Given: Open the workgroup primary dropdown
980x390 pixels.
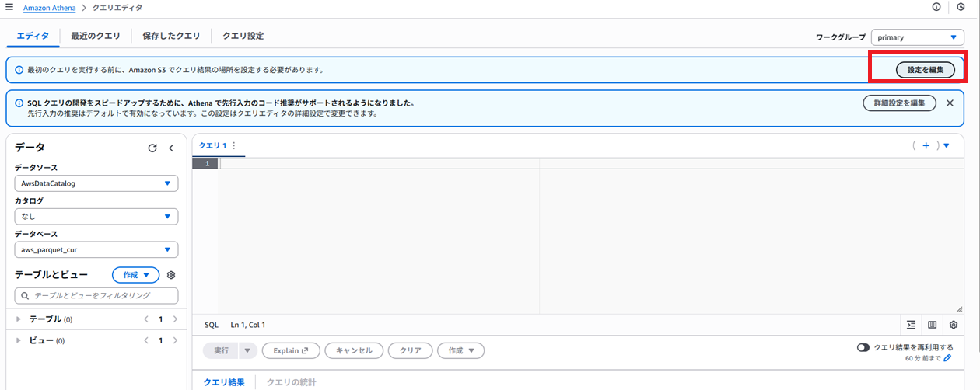Looking at the screenshot, I should (x=918, y=37).
